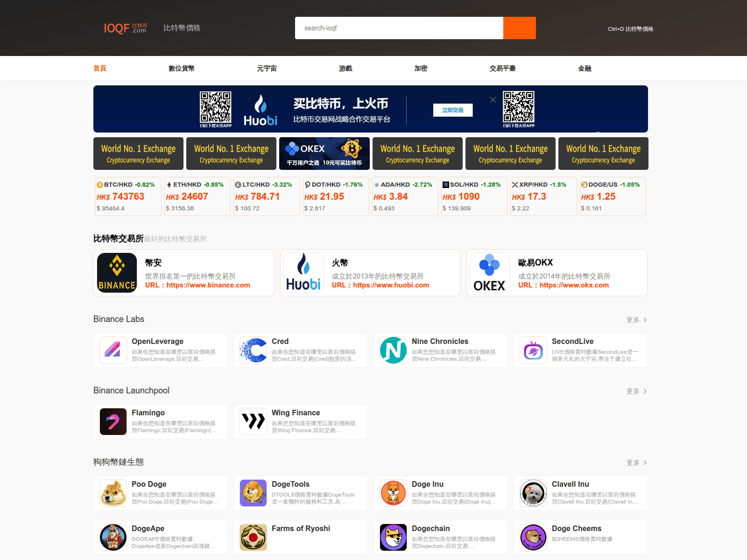Select the 交易平臺 navigation tab
This screenshot has height=560, width=747.
click(502, 68)
